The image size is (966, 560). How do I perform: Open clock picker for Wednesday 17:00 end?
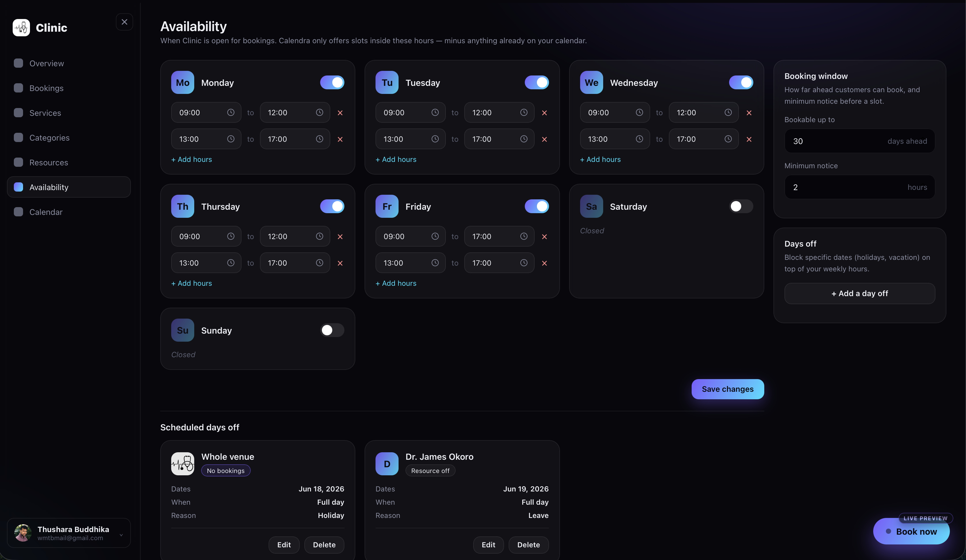(728, 139)
